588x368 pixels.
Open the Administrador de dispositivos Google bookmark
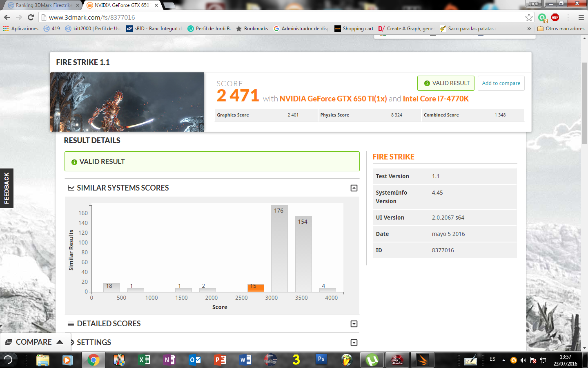pyautogui.click(x=301, y=29)
